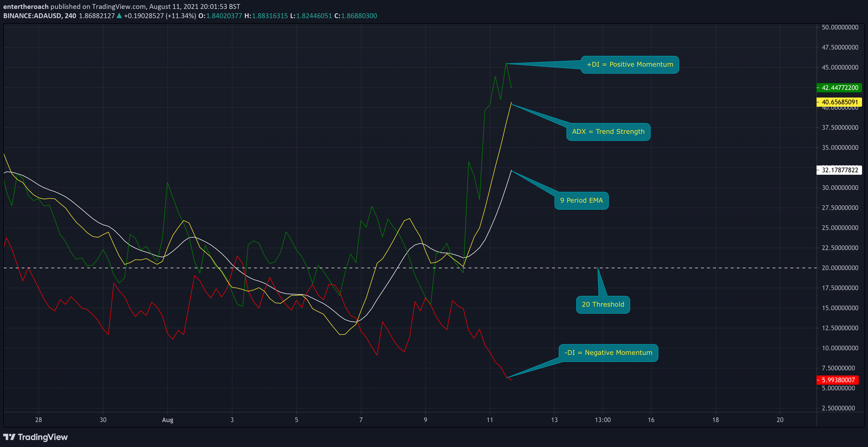Viewport: 868px width, 447px height.
Task: Click the green 42.44772200 price label
Action: tap(839, 88)
